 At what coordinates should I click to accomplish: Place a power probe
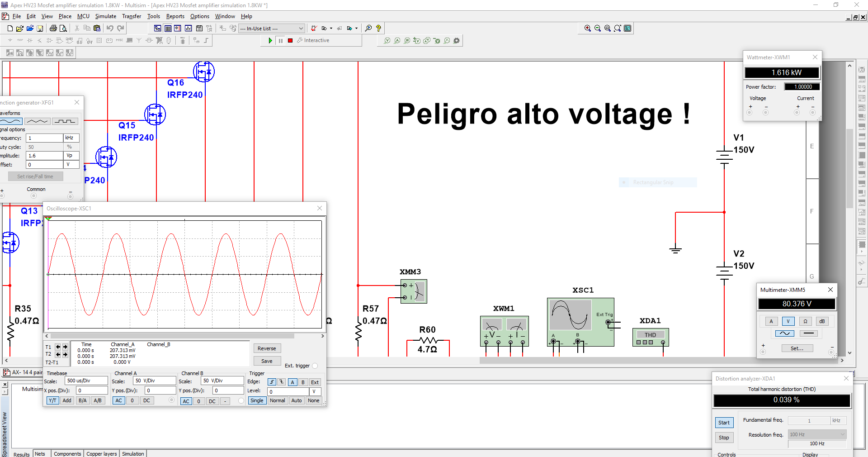coord(407,40)
